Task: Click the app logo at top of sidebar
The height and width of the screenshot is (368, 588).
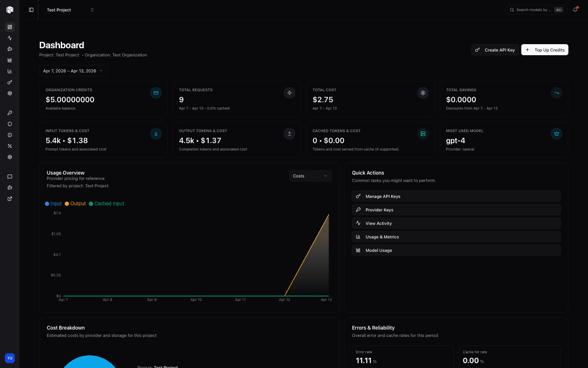Action: [x=10, y=10]
